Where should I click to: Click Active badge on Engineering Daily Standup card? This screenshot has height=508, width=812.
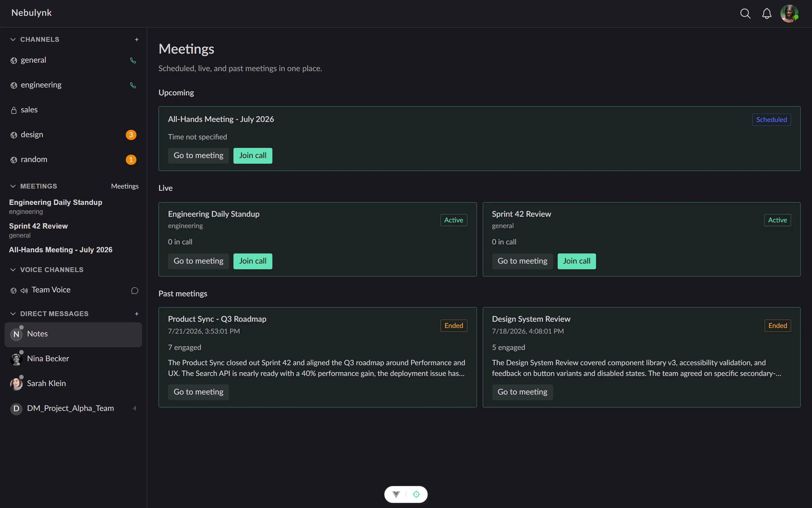[x=454, y=220]
